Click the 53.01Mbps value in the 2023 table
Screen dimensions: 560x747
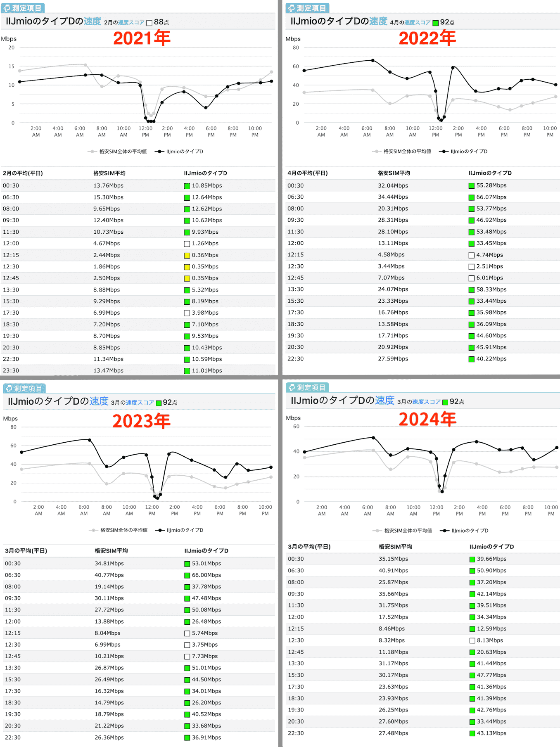tap(206, 564)
